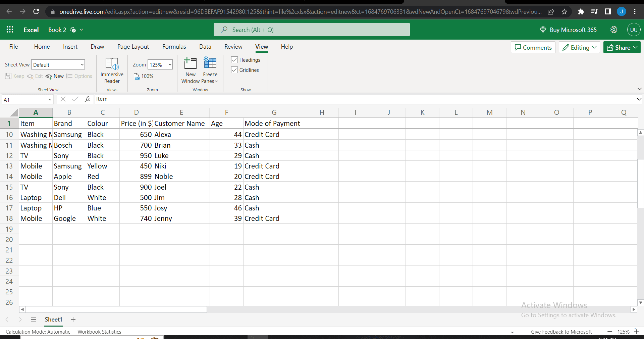Create a New sheet view
This screenshot has width=644, height=339.
point(55,76)
